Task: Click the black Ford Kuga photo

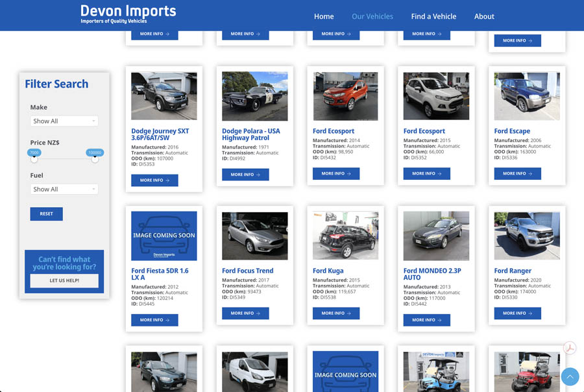Action: 345,236
